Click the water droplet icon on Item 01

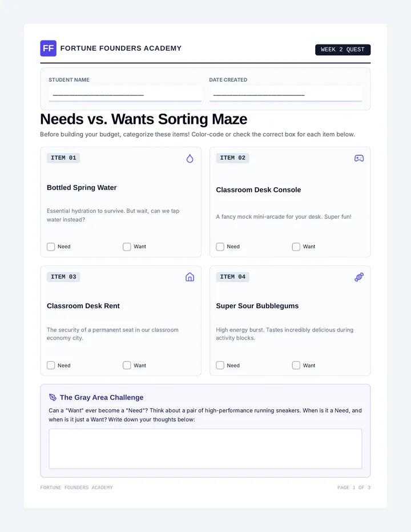click(190, 159)
